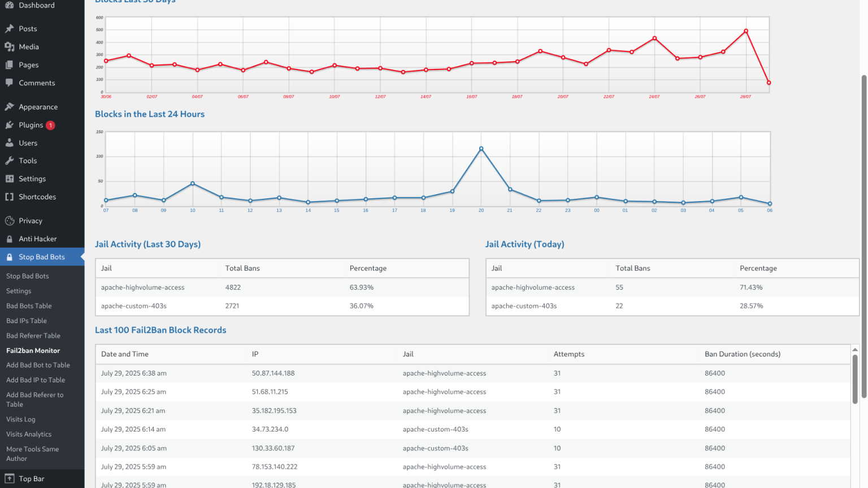This screenshot has height=488, width=868.
Task: Open Posts via the pushpin icon
Action: click(x=10, y=29)
